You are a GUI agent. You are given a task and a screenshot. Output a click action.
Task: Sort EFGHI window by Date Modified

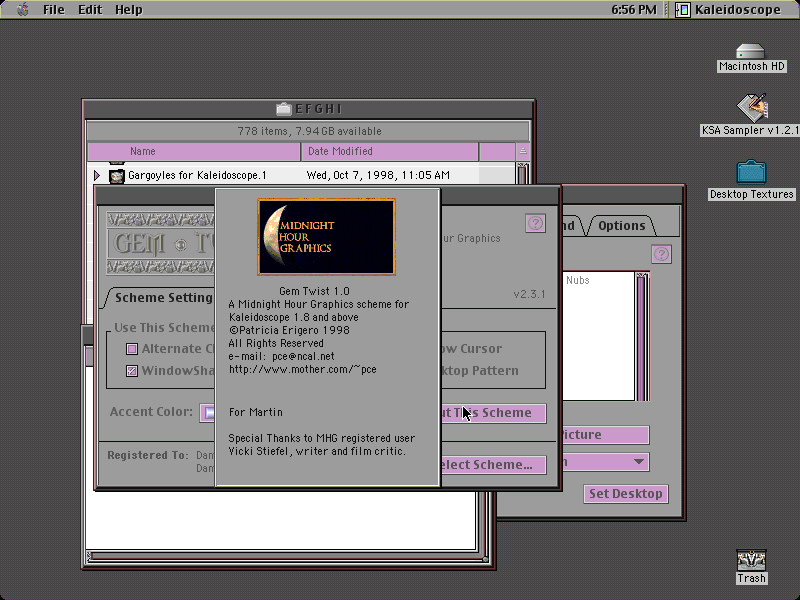[390, 152]
